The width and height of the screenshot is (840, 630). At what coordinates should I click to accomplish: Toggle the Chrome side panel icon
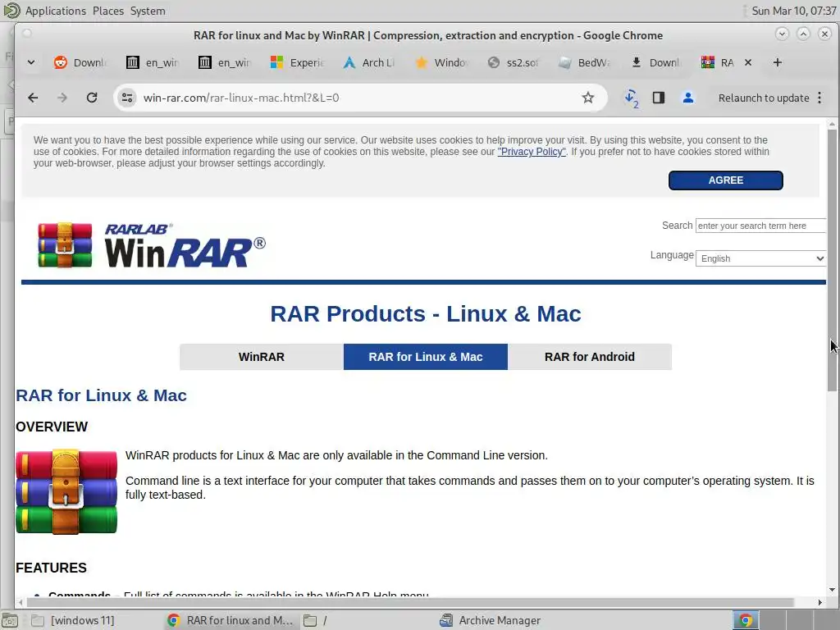tap(659, 98)
